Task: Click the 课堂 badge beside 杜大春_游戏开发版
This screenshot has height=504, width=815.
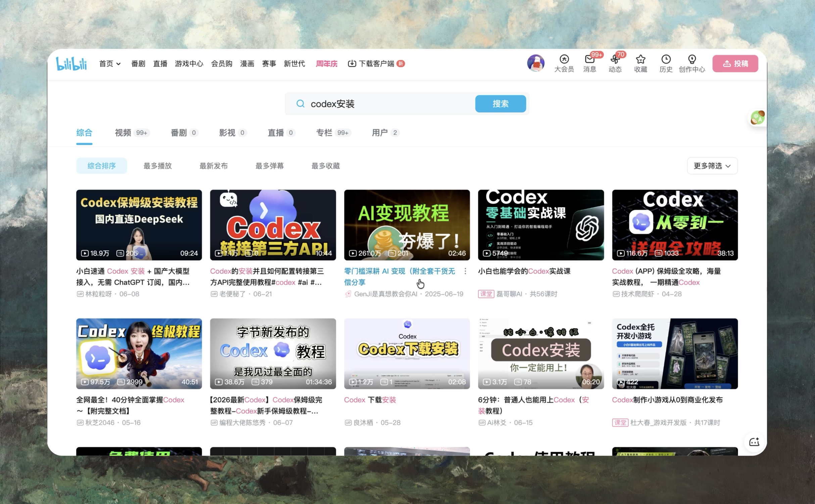Action: pos(620,422)
